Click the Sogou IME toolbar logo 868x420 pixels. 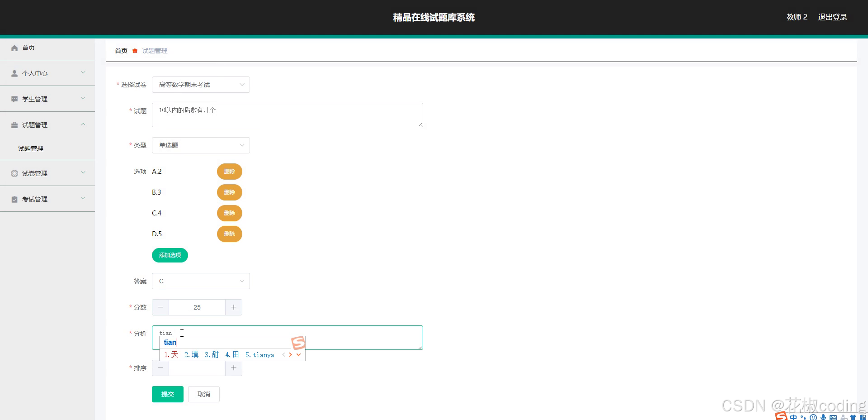[x=781, y=416]
